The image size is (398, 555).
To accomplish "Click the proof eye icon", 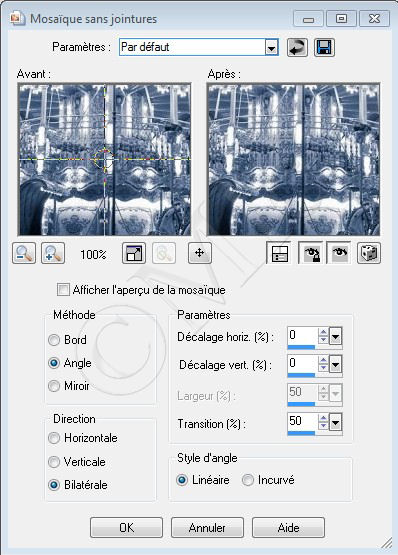I will (339, 253).
